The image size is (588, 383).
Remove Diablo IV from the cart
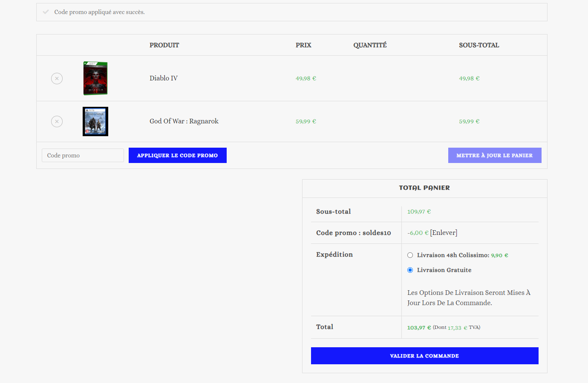pos(57,78)
